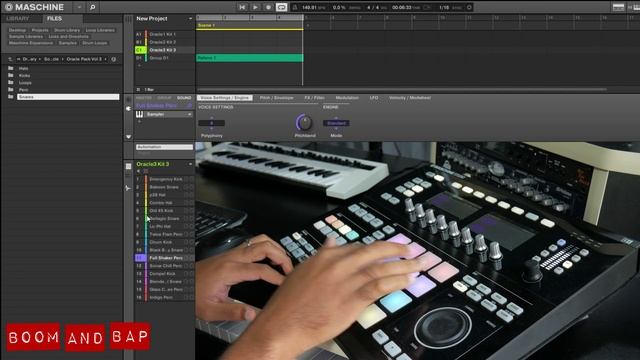Switch to the SOUND tab
The width and height of the screenshot is (640, 360).
click(x=184, y=98)
